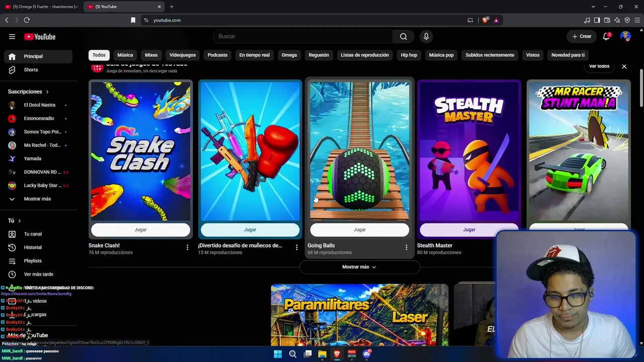Viewport: 644px width, 362px height.
Task: Install the app via address bar icon
Action: pos(470,20)
